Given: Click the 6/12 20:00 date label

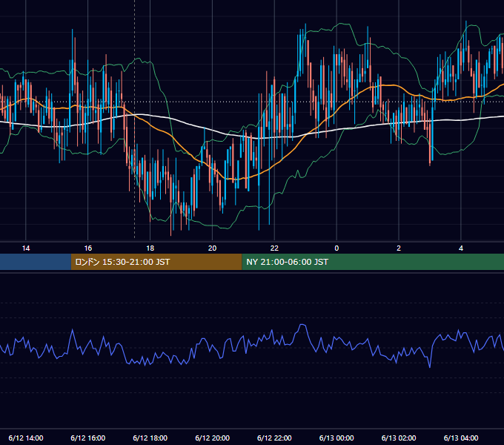Looking at the screenshot, I should (x=212, y=438).
